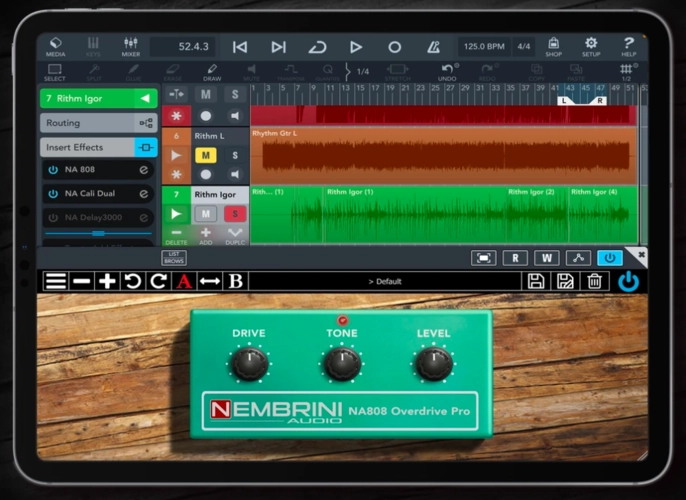This screenshot has width=686, height=500.
Task: Turn the LEVEL knob on the pedal
Action: click(x=434, y=364)
